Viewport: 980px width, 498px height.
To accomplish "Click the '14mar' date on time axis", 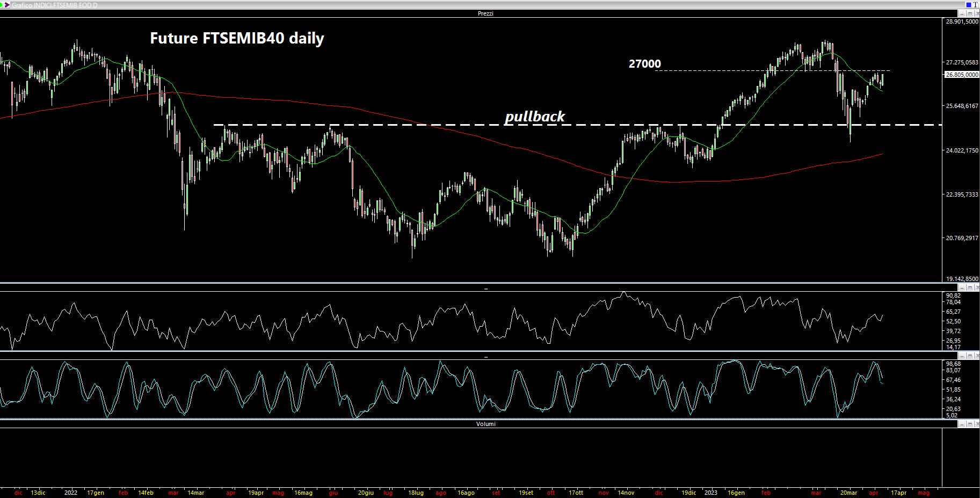I will 196,493.
